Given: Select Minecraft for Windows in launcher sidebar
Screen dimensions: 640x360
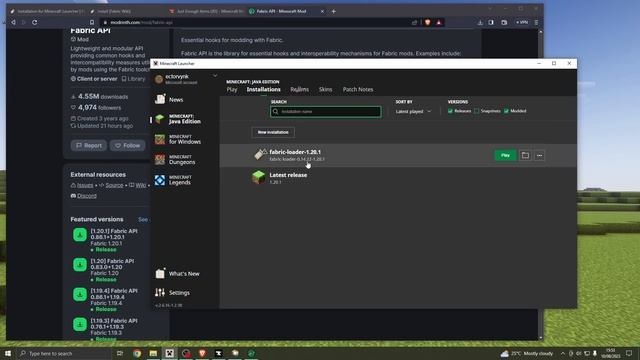Looking at the screenshot, I should [178, 139].
